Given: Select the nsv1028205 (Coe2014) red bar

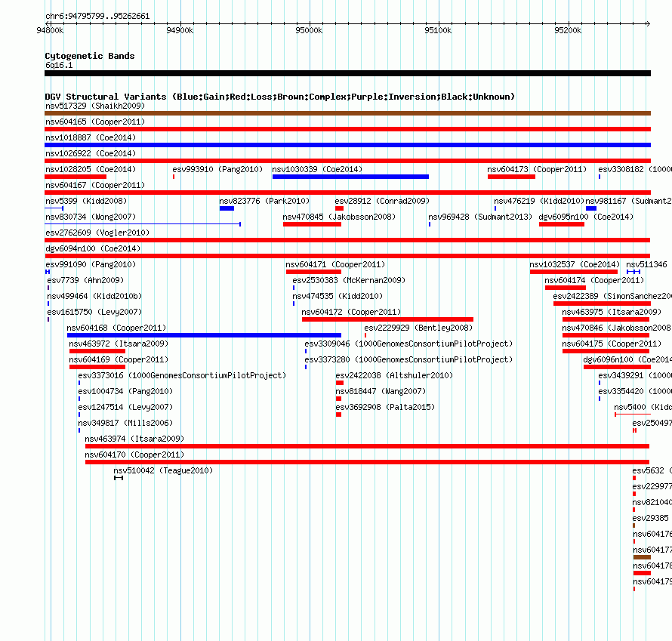Looking at the screenshot, I should (x=76, y=177).
